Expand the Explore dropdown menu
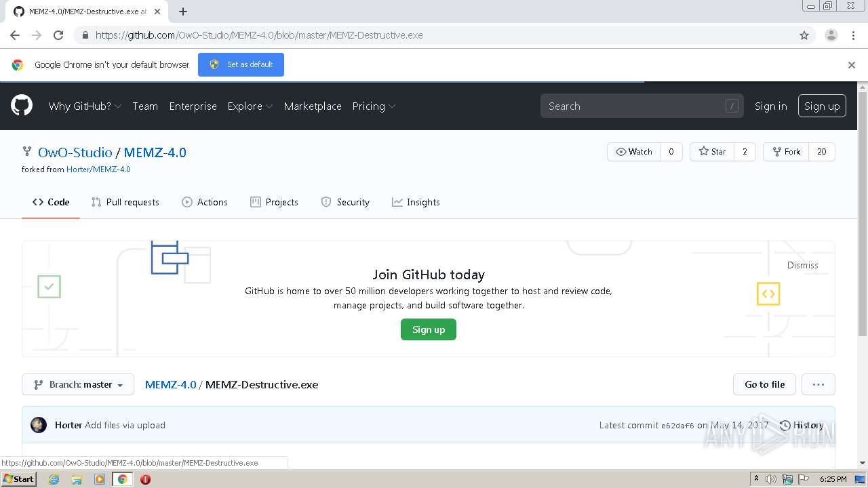This screenshot has height=488, width=868. click(x=250, y=106)
